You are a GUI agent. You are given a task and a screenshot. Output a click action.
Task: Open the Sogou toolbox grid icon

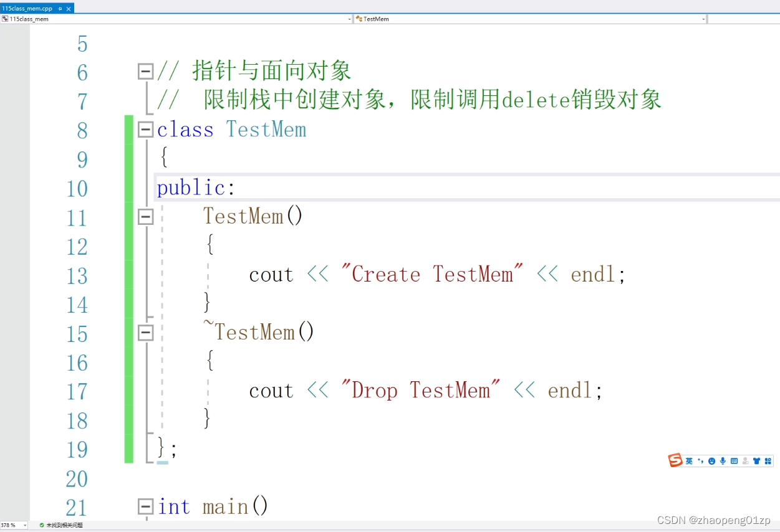coord(768,461)
